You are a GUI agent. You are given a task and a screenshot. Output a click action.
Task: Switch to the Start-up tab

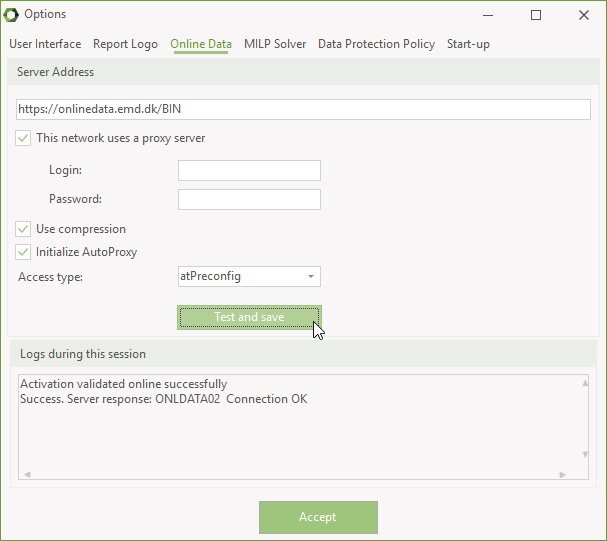coord(468,44)
